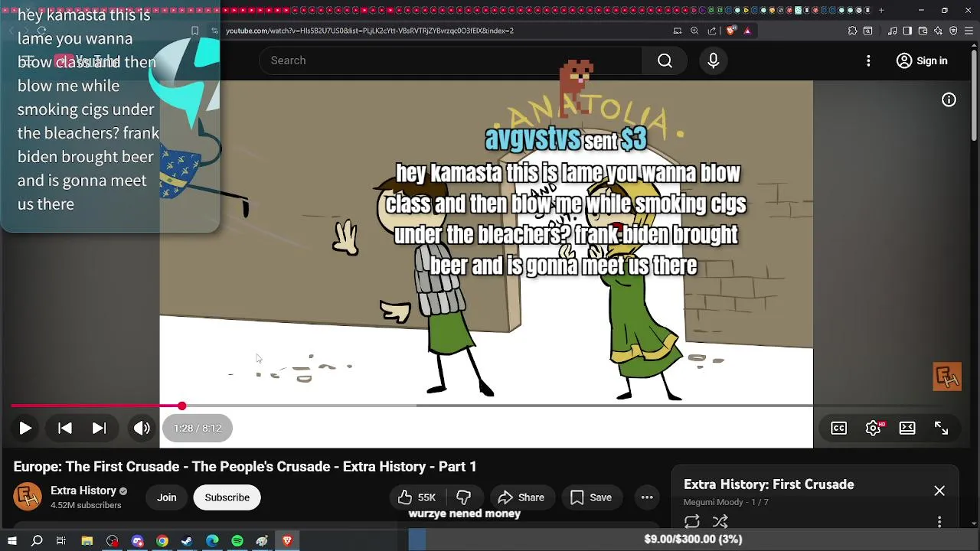Viewport: 980px width, 551px height.
Task: Skip to the next playlist video
Action: (100, 429)
